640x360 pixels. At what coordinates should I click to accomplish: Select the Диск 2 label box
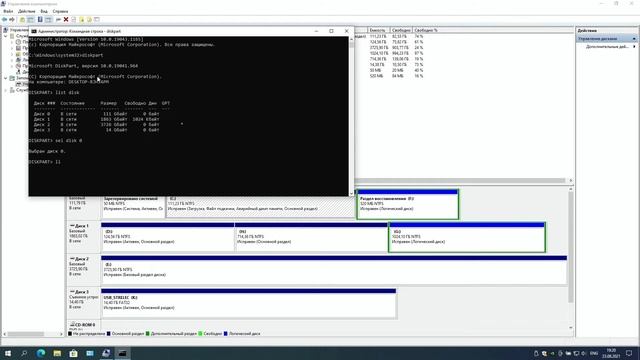coord(83,270)
